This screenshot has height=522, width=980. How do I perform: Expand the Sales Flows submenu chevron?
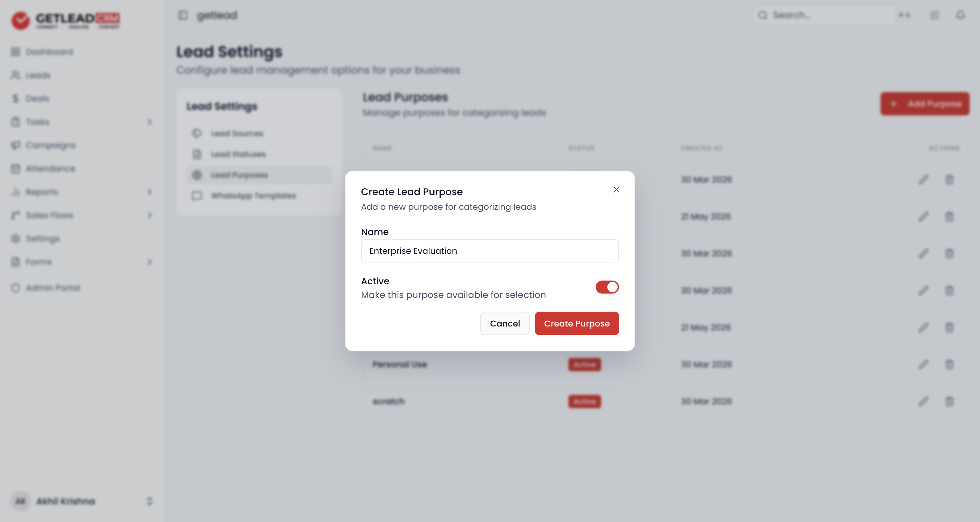(149, 215)
